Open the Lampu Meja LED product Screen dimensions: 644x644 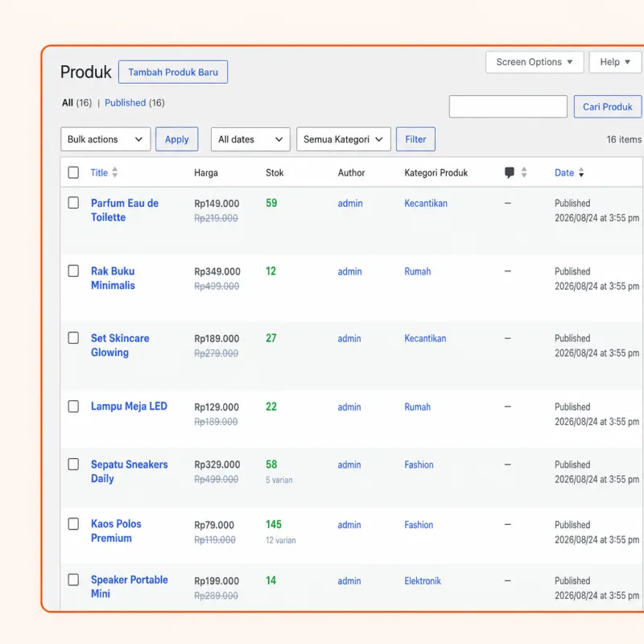[129, 407]
